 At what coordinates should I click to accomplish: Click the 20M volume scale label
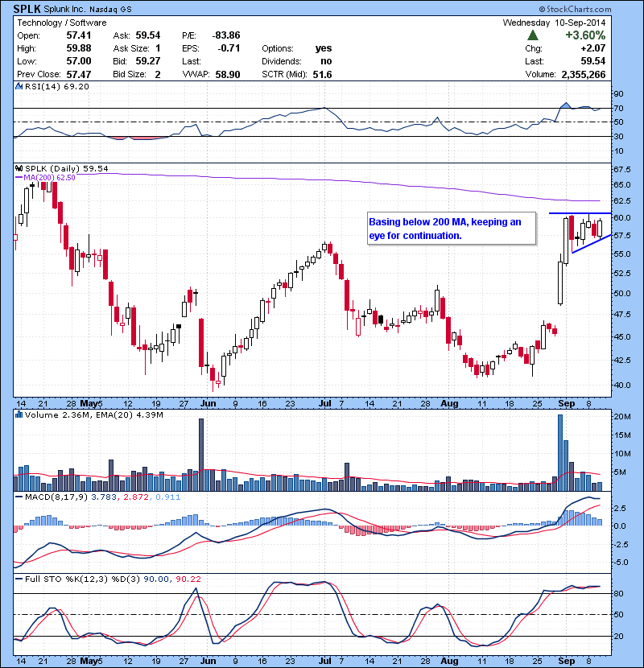[x=622, y=416]
